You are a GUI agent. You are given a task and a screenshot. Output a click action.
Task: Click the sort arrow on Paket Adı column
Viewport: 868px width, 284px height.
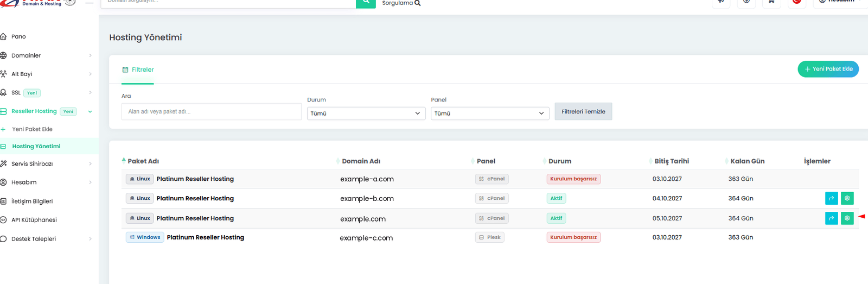point(124,160)
